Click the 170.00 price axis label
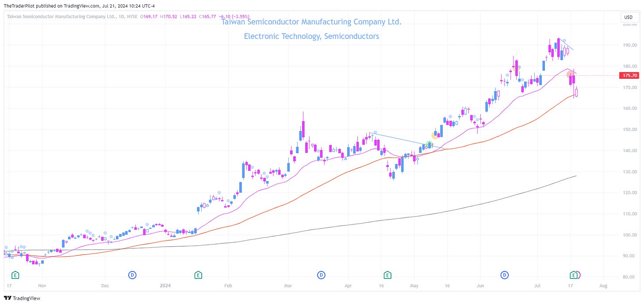This screenshot has width=644, height=305. tap(630, 87)
